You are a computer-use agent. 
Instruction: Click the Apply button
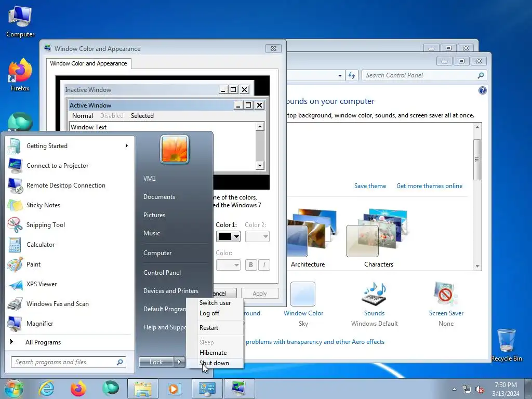(x=260, y=294)
